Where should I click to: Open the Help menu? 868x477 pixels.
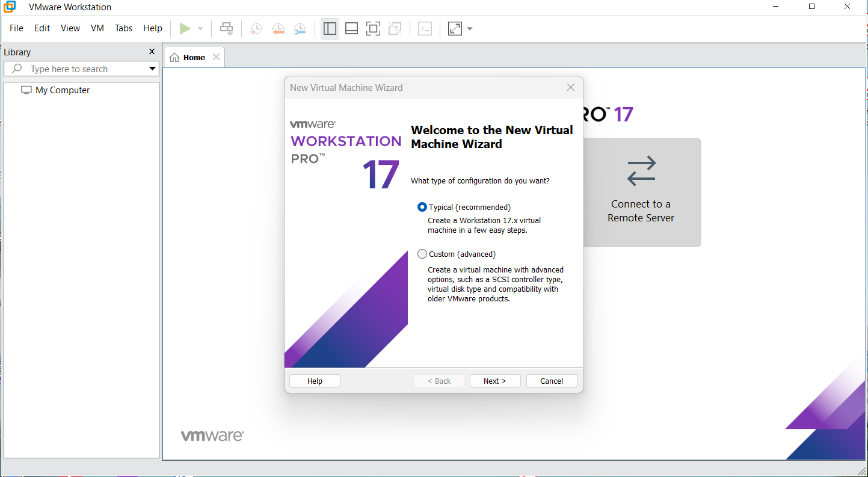tap(153, 28)
